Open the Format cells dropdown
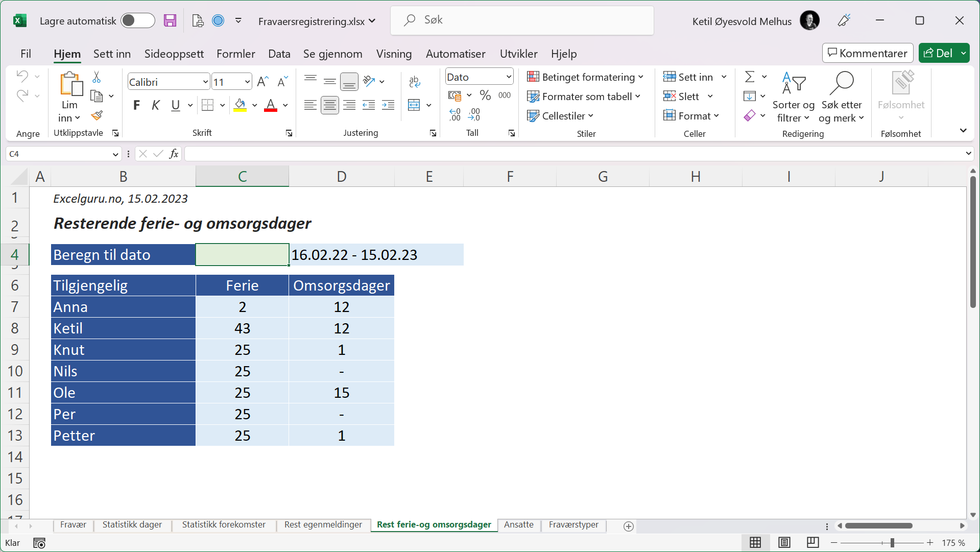This screenshot has height=552, width=980. [x=691, y=115]
